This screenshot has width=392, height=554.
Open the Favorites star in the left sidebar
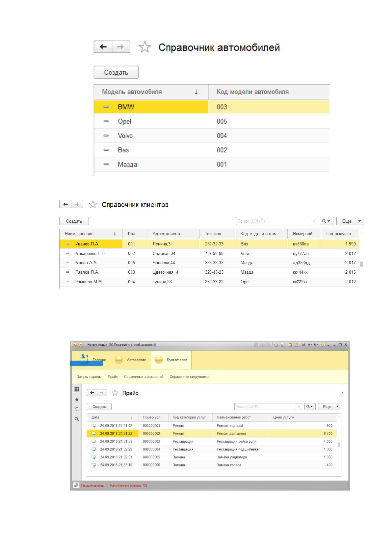click(x=77, y=399)
